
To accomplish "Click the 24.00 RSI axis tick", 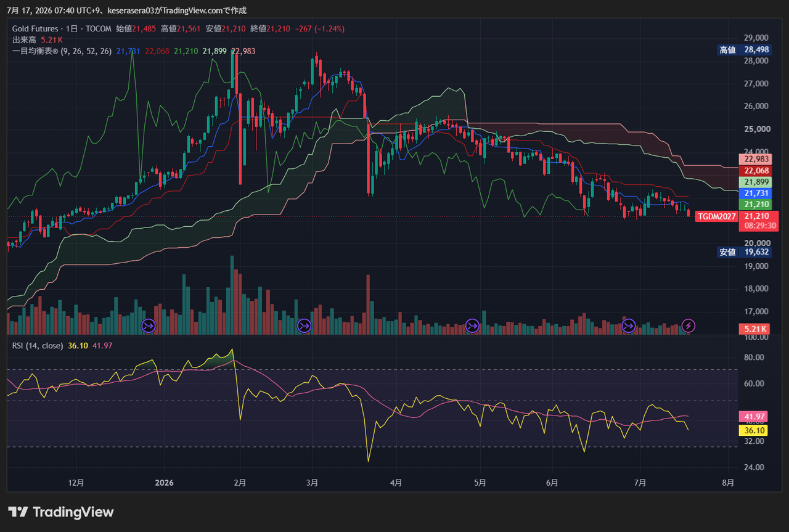I will click(x=754, y=467).
